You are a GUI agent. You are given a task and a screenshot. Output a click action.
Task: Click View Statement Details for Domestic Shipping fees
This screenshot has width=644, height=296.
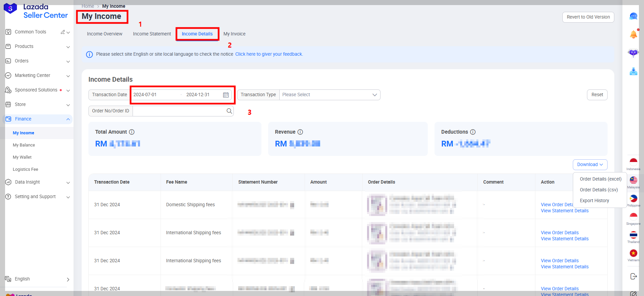tap(565, 211)
